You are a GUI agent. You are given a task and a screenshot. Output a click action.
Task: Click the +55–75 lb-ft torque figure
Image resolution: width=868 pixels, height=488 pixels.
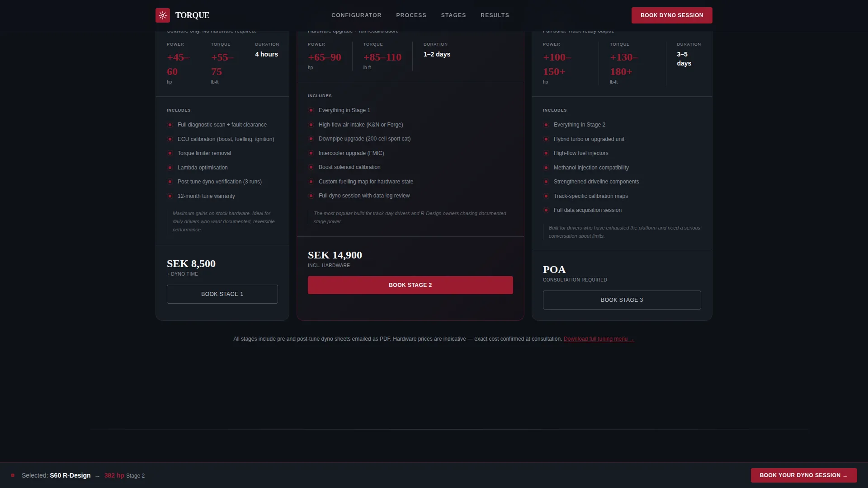[x=222, y=65]
